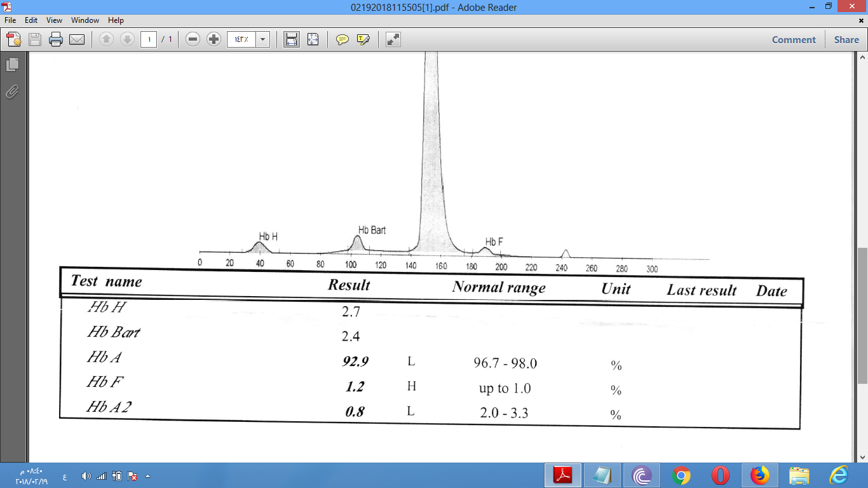868x488 pixels.
Task: Open the Window menu
Action: coord(85,20)
